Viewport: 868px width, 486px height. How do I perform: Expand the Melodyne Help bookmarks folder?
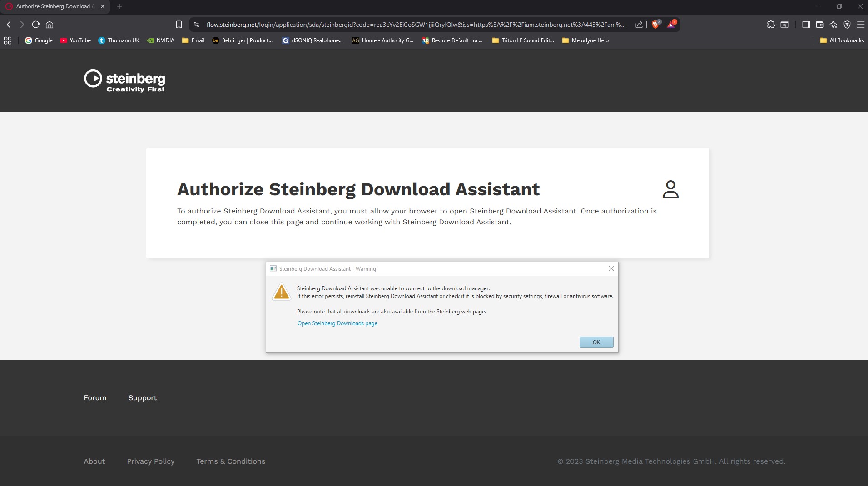585,40
